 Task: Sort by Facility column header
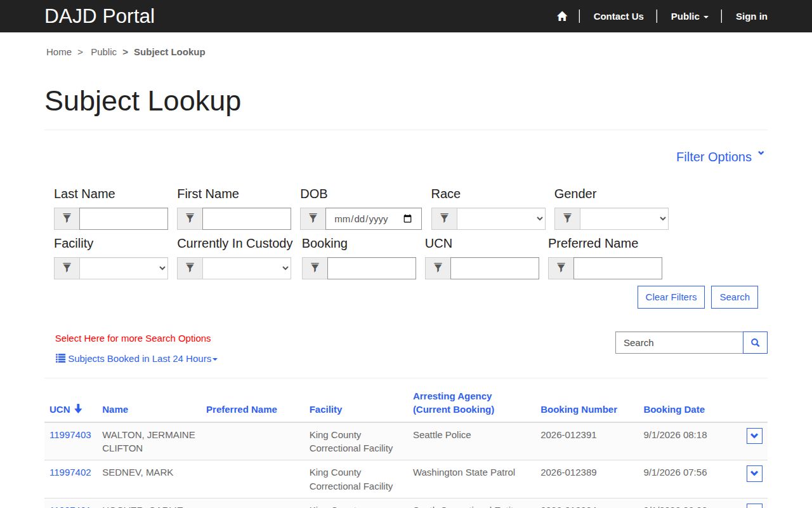pyautogui.click(x=325, y=410)
